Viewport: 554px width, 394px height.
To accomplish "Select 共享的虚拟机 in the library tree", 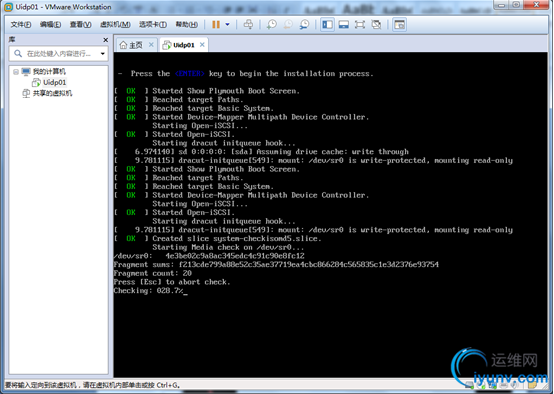I will coord(52,93).
